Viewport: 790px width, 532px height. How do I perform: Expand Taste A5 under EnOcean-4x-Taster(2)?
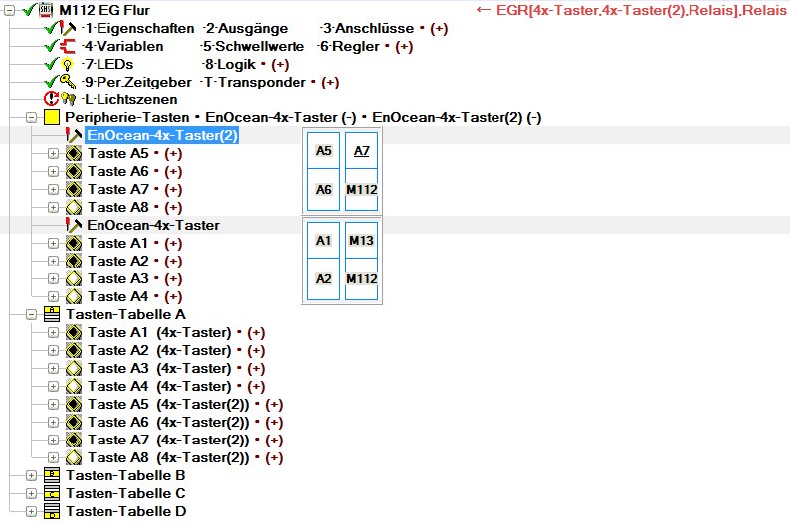(53, 153)
